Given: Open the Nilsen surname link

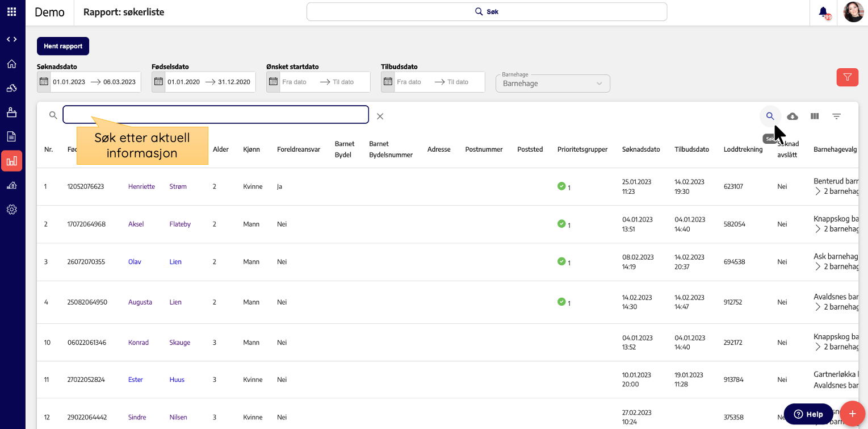Looking at the screenshot, I should pos(178,417).
